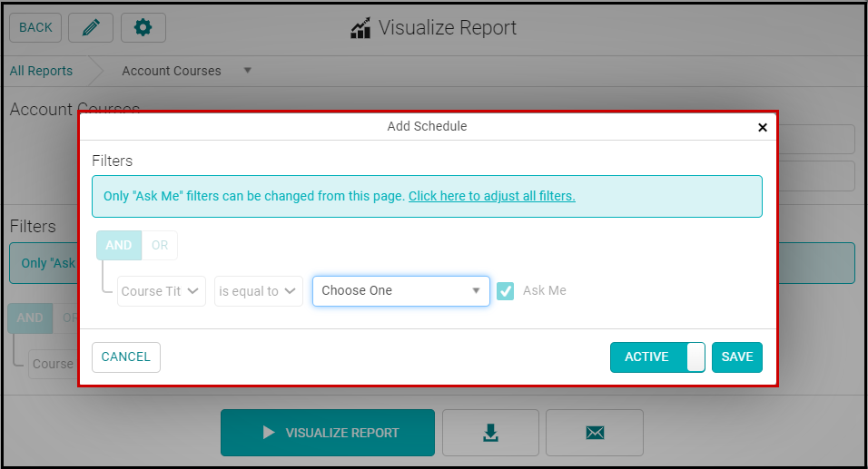This screenshot has width=868, height=469.
Task: Click the background AND operator button
Action: point(30,318)
